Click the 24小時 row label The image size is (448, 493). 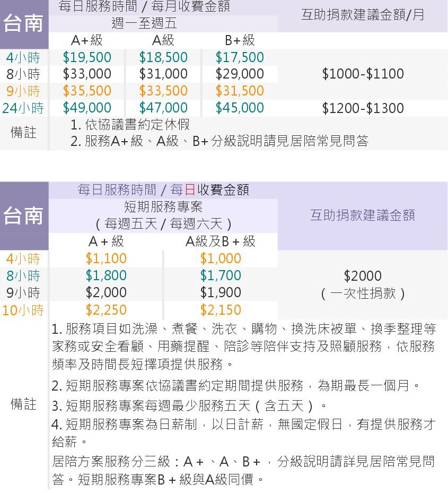(x=23, y=108)
